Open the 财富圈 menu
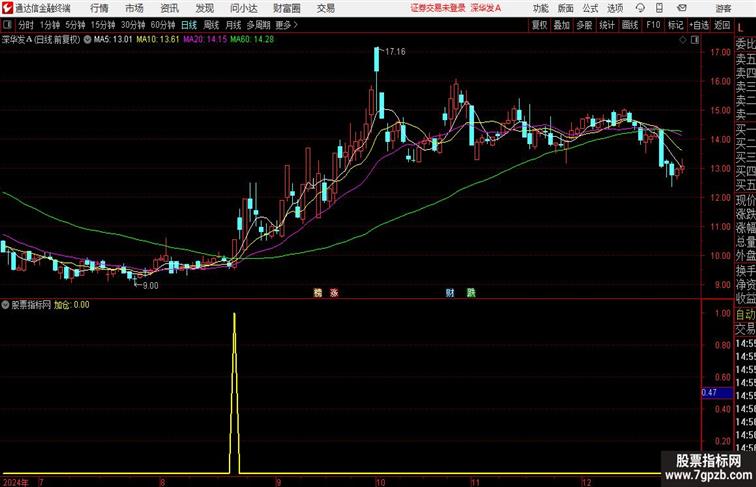This screenshot has height=487, width=756. [287, 8]
